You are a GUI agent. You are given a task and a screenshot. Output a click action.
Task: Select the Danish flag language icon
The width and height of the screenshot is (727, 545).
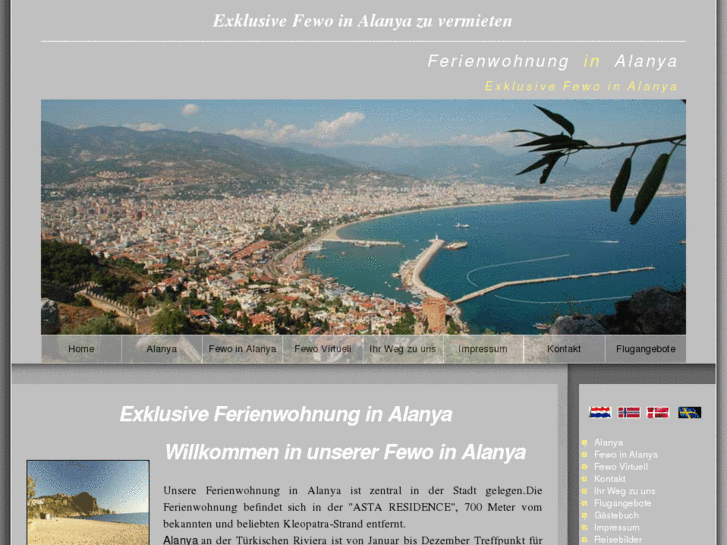(658, 412)
